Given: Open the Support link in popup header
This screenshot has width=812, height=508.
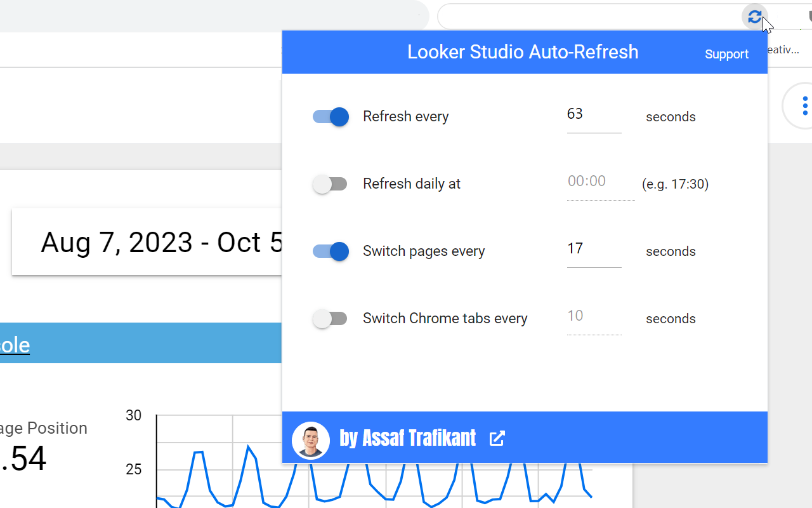Looking at the screenshot, I should (726, 54).
